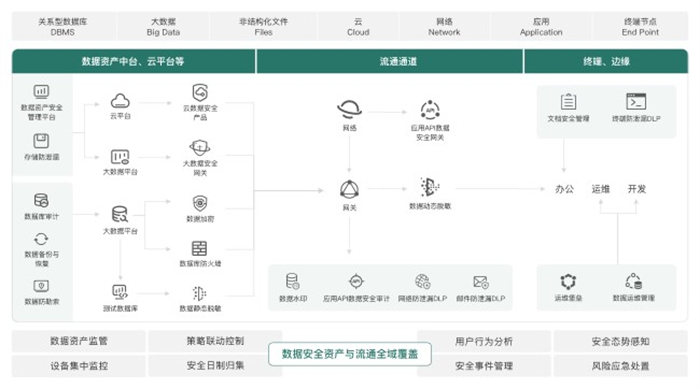Click the 网络 globe-ring icon
Screen dimensions: 700x389
point(349,109)
